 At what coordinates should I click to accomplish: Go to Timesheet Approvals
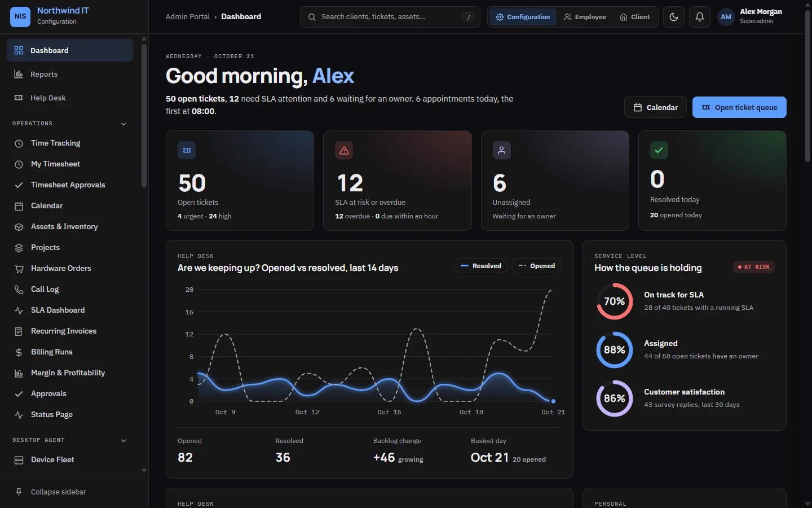pyautogui.click(x=70, y=185)
